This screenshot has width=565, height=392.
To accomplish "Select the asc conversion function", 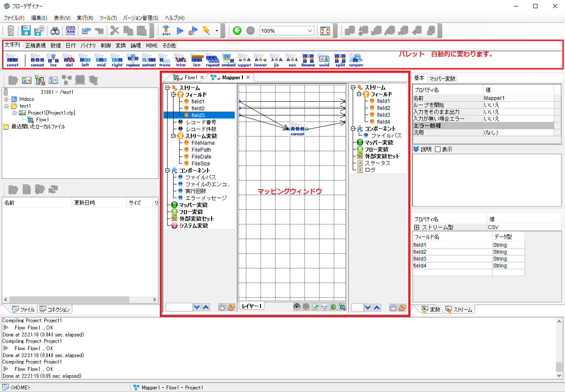I will (292, 60).
